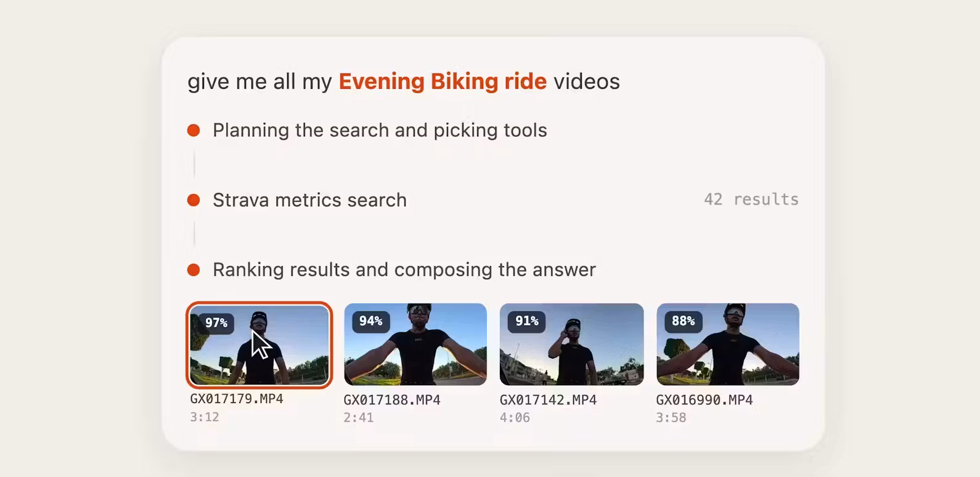Expand the Ranking results and composing step
The width and height of the screenshot is (980, 477).
click(404, 270)
